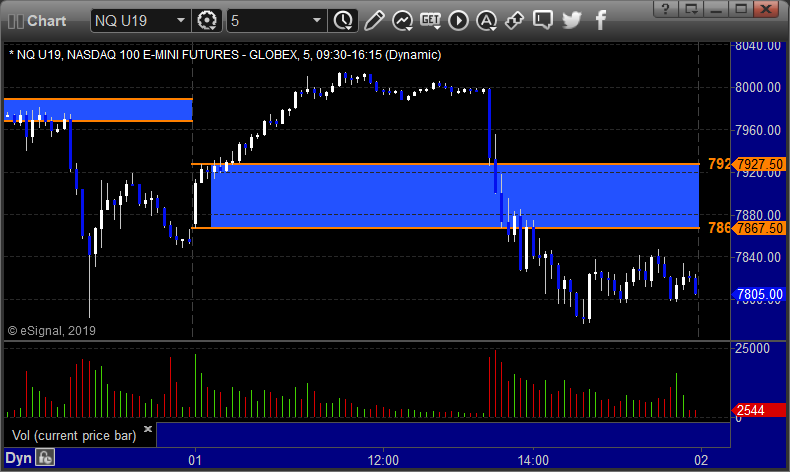Select the small blue zone at top left
The width and height of the screenshot is (790, 472).
[x=98, y=110]
